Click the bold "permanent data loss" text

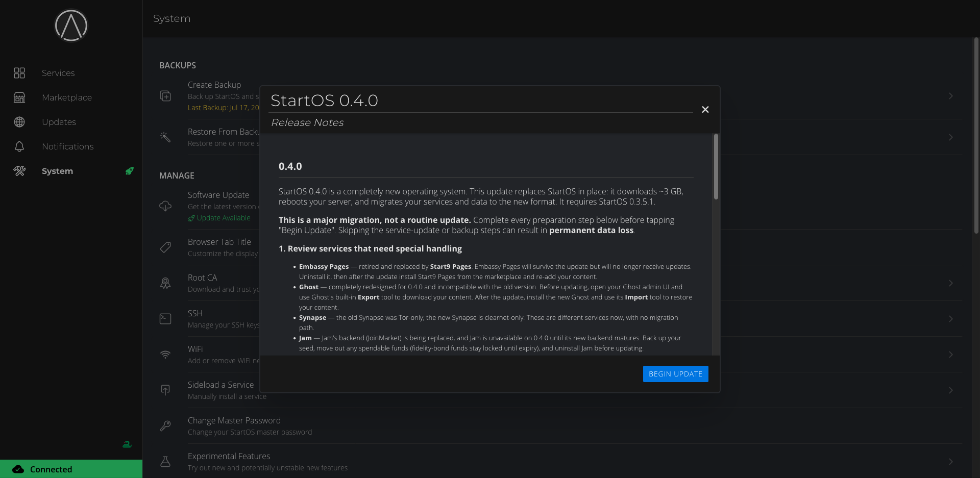click(x=592, y=230)
